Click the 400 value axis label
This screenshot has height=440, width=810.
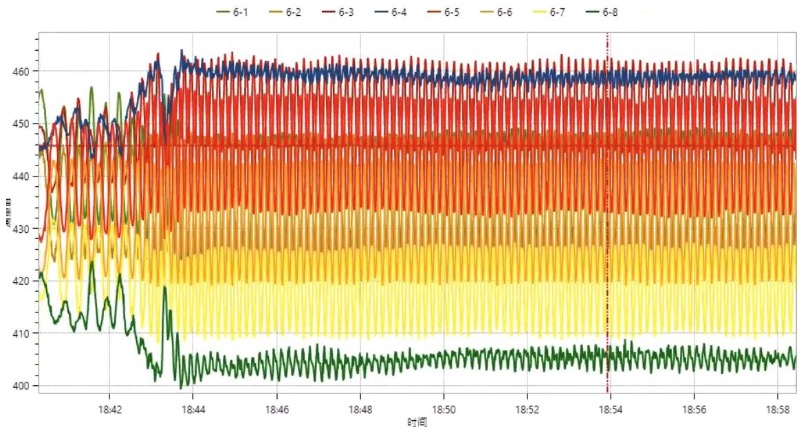(21, 386)
